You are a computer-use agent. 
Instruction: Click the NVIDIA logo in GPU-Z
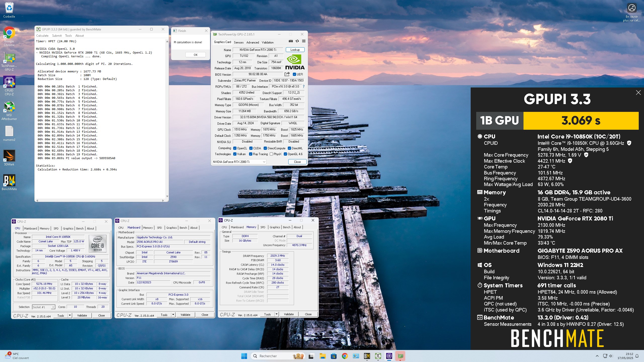tap(295, 62)
